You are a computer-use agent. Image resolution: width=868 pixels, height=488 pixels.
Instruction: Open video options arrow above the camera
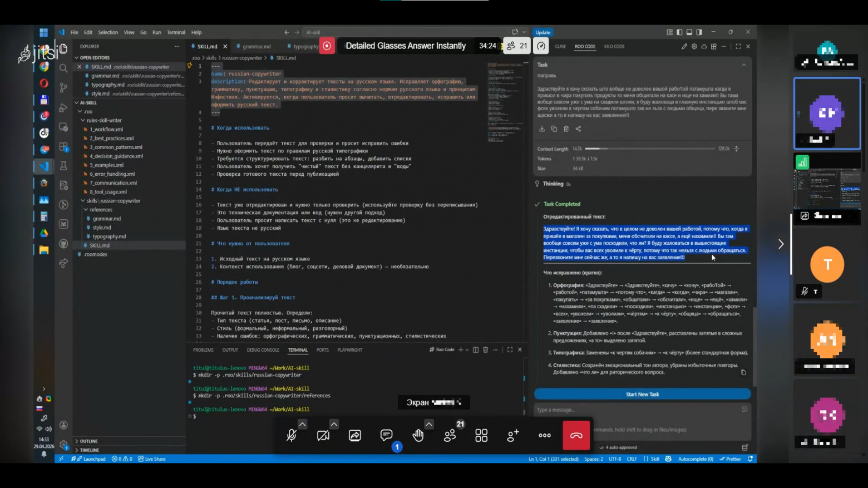pos(334,424)
